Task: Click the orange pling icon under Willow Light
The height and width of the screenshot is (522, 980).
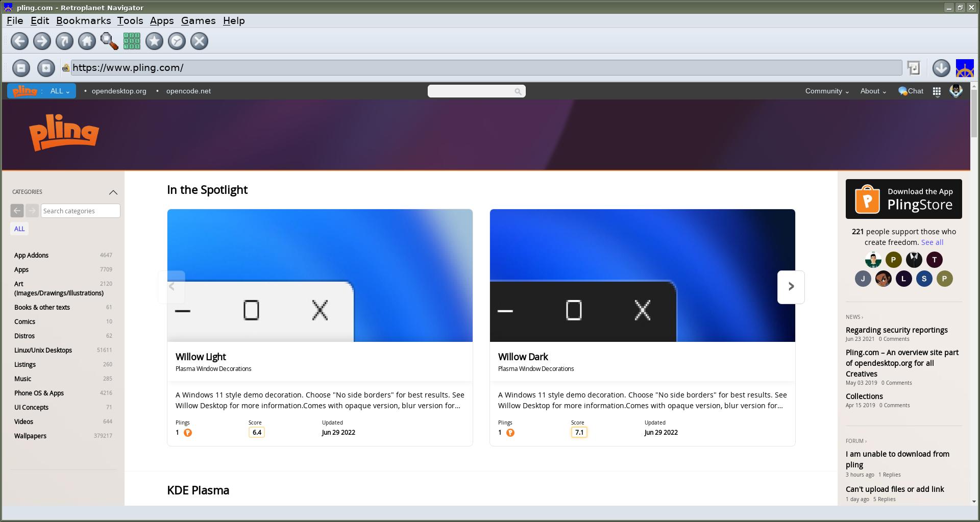Action: (188, 433)
